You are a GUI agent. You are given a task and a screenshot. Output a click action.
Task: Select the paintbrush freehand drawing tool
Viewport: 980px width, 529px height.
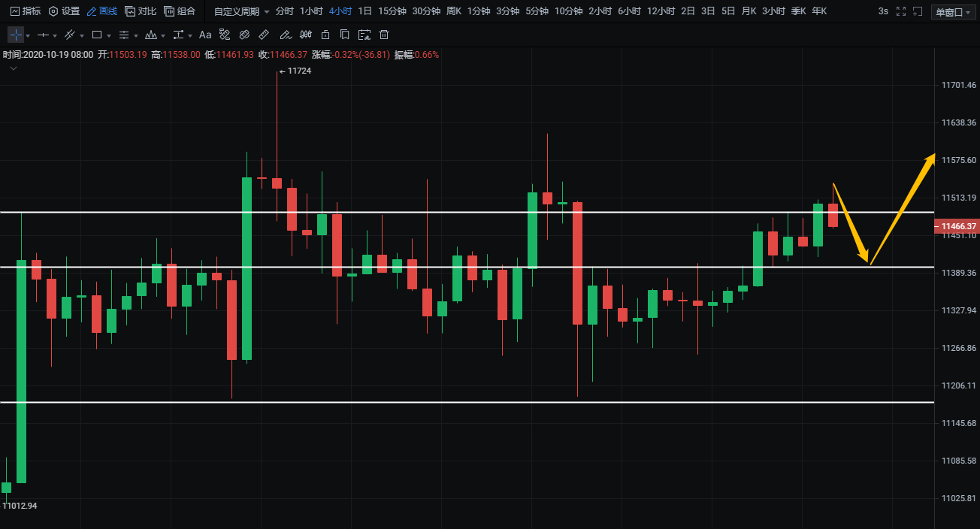284,35
